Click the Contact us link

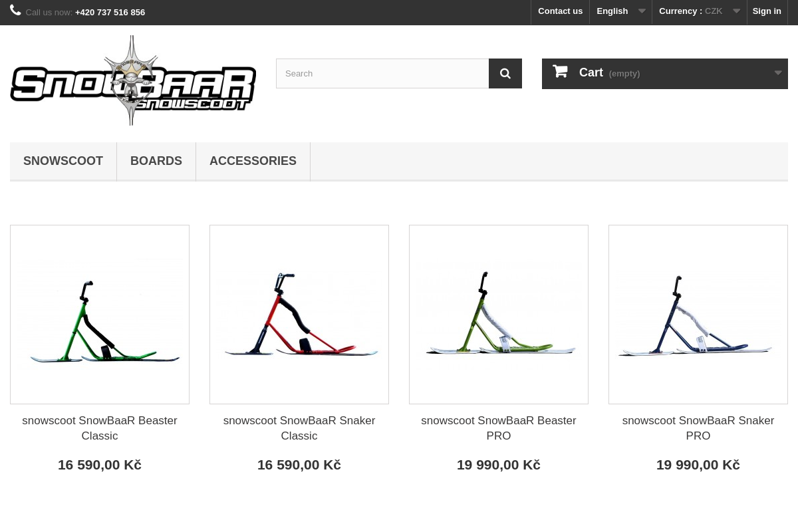coord(560,11)
